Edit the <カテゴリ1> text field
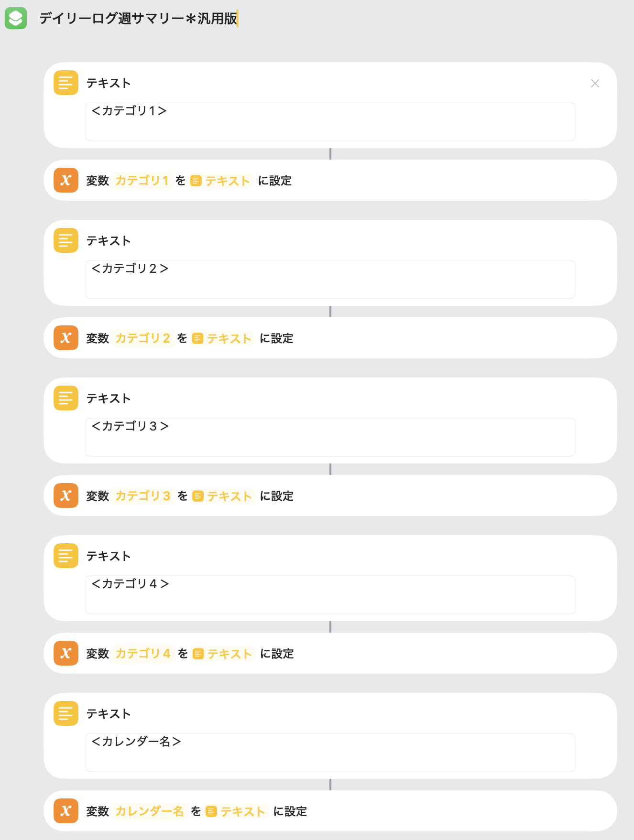Image resolution: width=634 pixels, height=840 pixels. pyautogui.click(x=330, y=121)
